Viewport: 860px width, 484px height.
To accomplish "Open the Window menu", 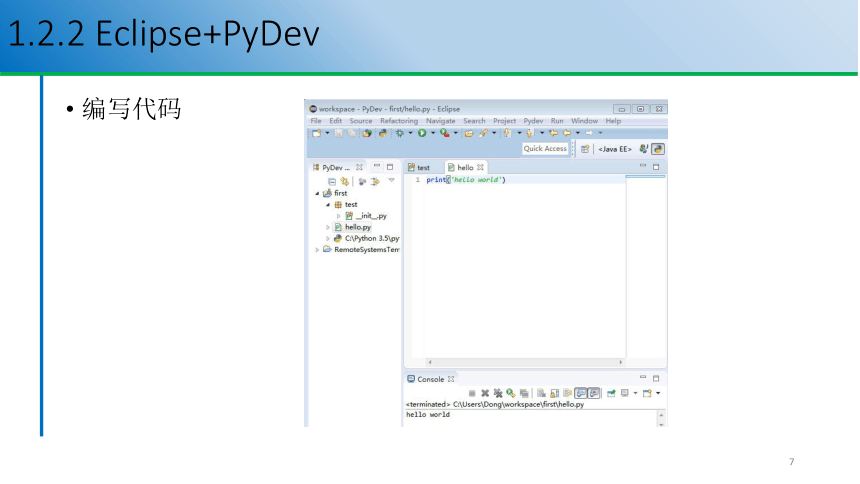I will coord(584,121).
